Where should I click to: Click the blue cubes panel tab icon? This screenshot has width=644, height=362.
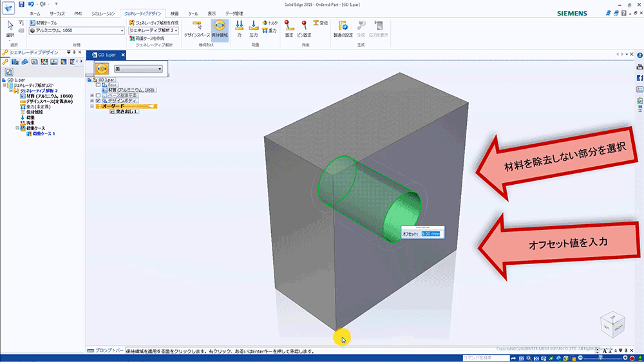(24, 62)
